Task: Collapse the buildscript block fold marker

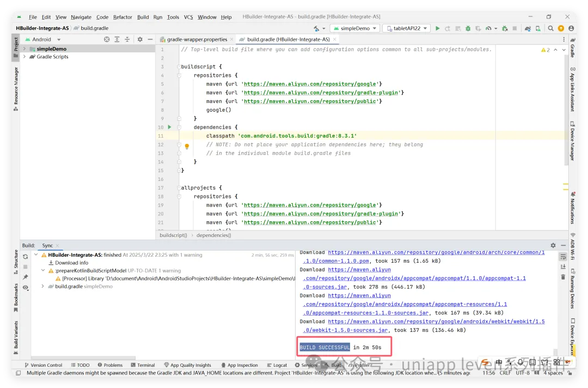Action: tap(179, 66)
